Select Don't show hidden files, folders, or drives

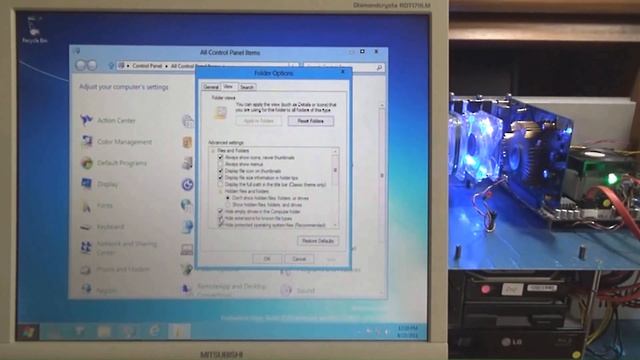pos(228,198)
